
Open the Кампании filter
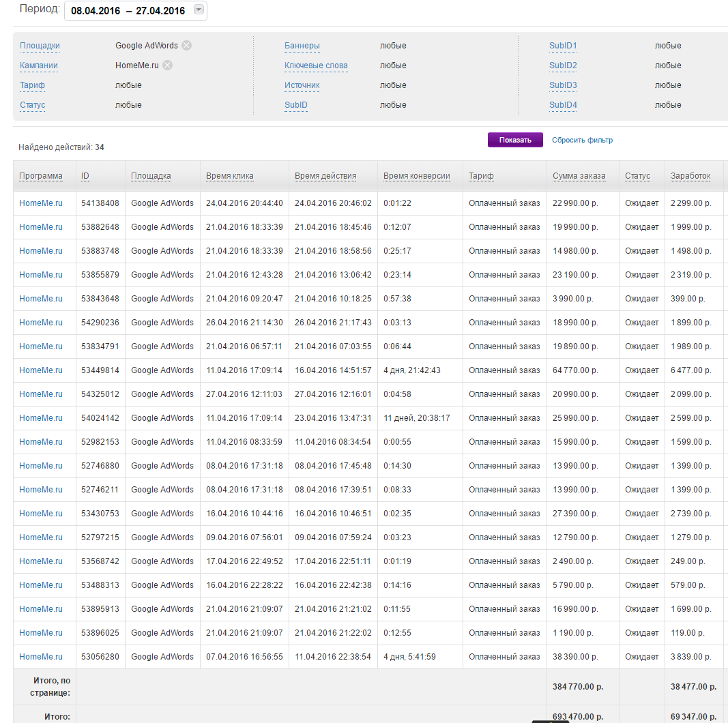tap(38, 65)
